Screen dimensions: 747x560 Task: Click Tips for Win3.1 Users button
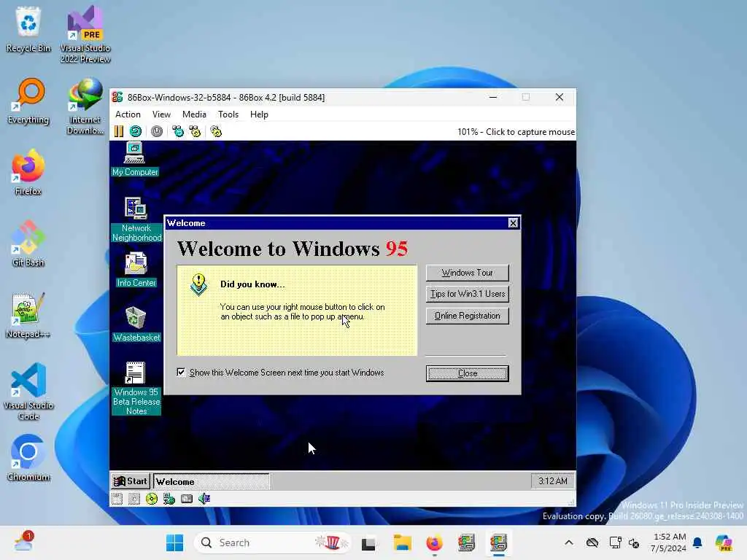click(x=468, y=294)
